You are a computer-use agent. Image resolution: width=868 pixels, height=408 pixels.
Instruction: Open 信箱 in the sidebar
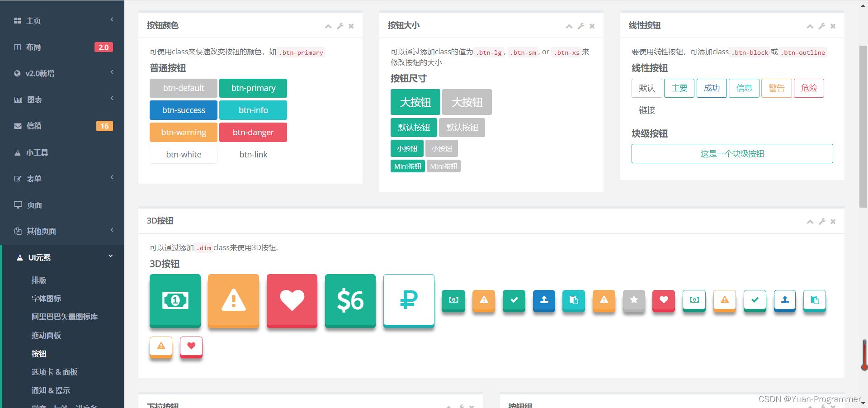point(62,126)
